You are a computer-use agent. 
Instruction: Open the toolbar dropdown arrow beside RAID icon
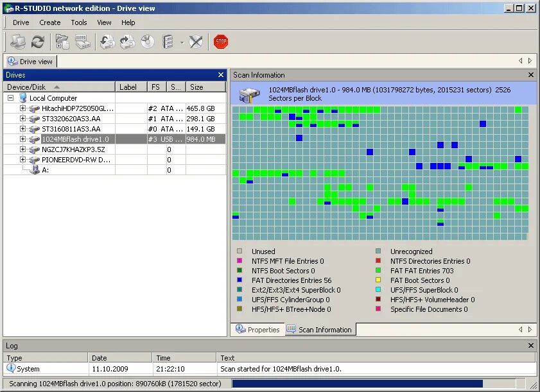(x=182, y=43)
